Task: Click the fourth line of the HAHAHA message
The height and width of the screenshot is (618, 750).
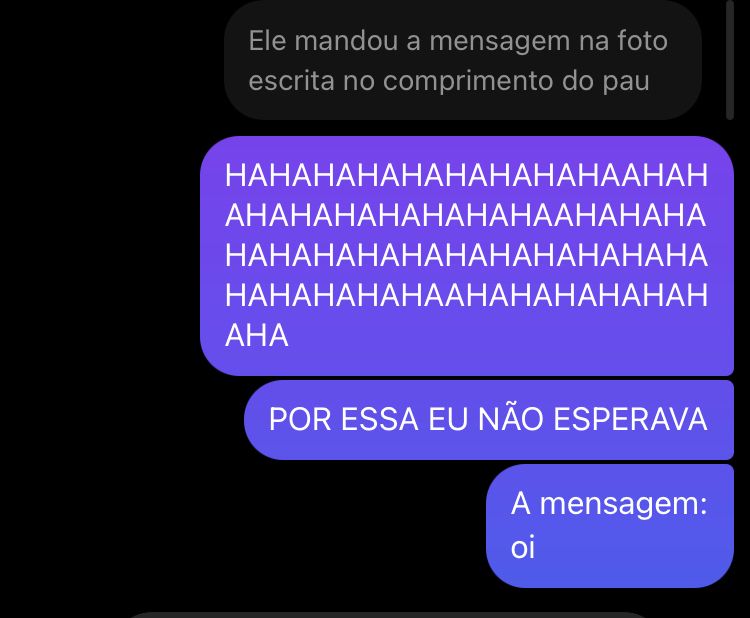Action: (466, 295)
